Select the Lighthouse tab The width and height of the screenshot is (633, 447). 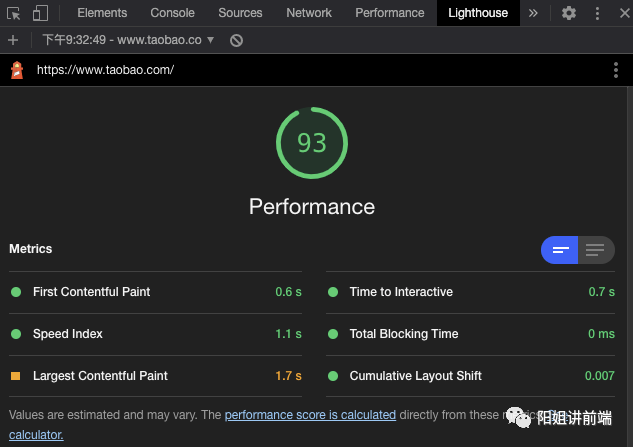(x=478, y=13)
